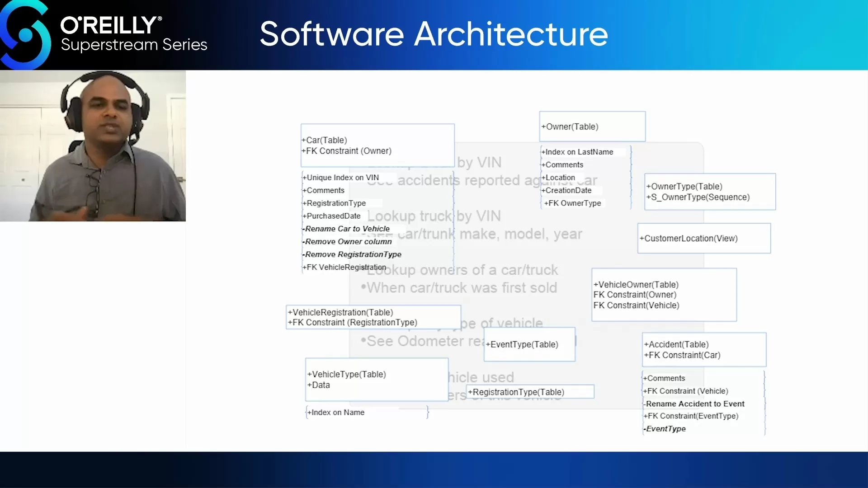Screen dimensions: 868x488
Task: Select the VehicleType(Table) box
Action: (x=377, y=380)
